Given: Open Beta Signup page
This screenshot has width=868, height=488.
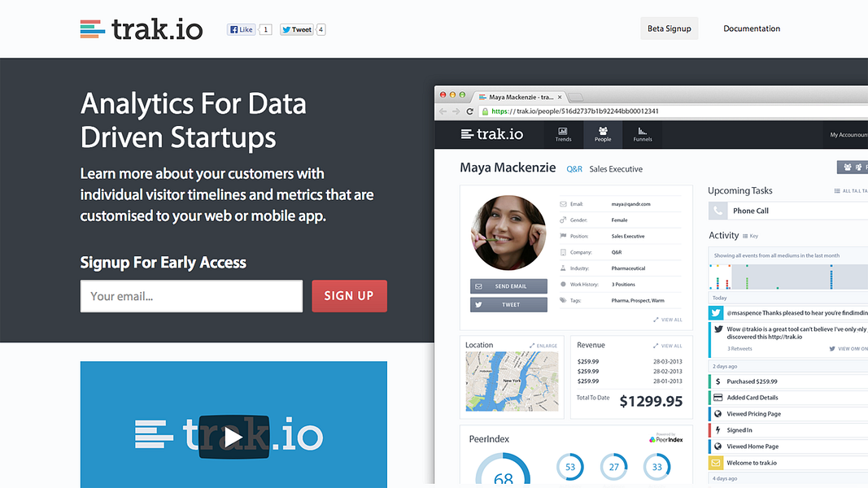Looking at the screenshot, I should (x=670, y=28).
